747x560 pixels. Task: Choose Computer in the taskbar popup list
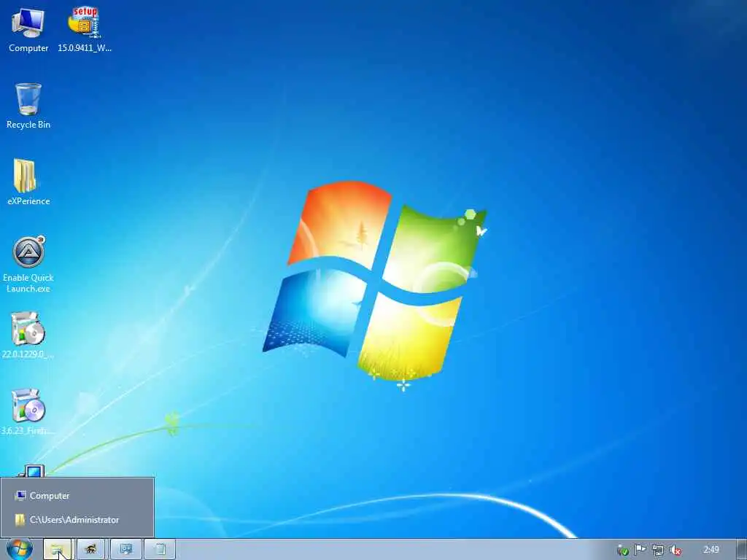pos(77,496)
